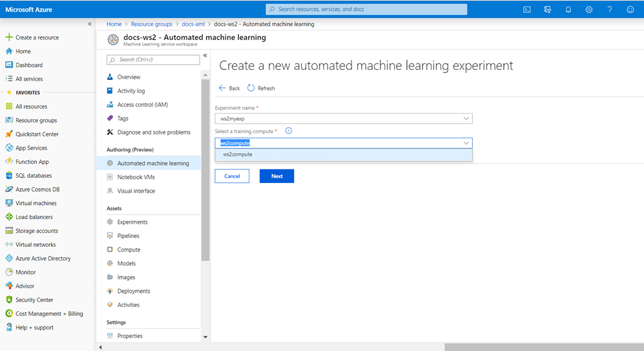Click the Virtual machines monitor icon
644x351 pixels.
(x=9, y=203)
